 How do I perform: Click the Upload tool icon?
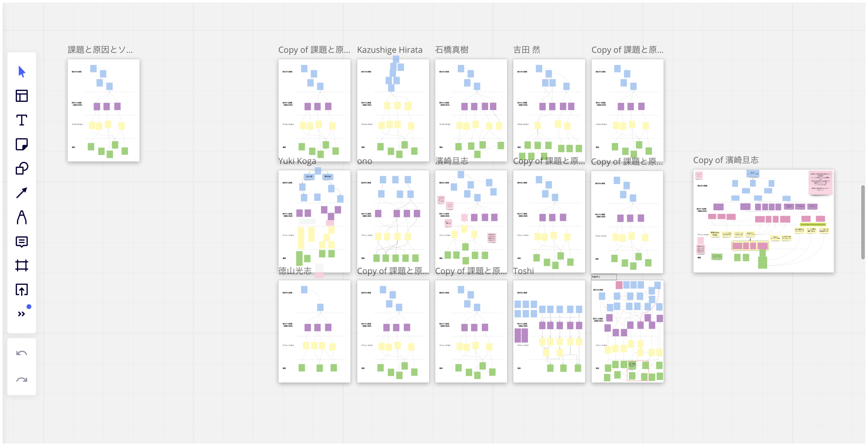click(x=22, y=290)
